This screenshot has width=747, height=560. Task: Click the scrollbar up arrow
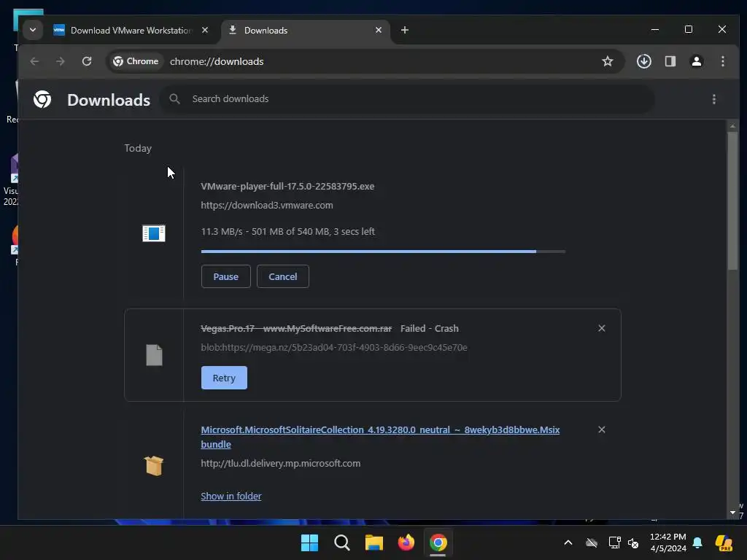click(732, 126)
